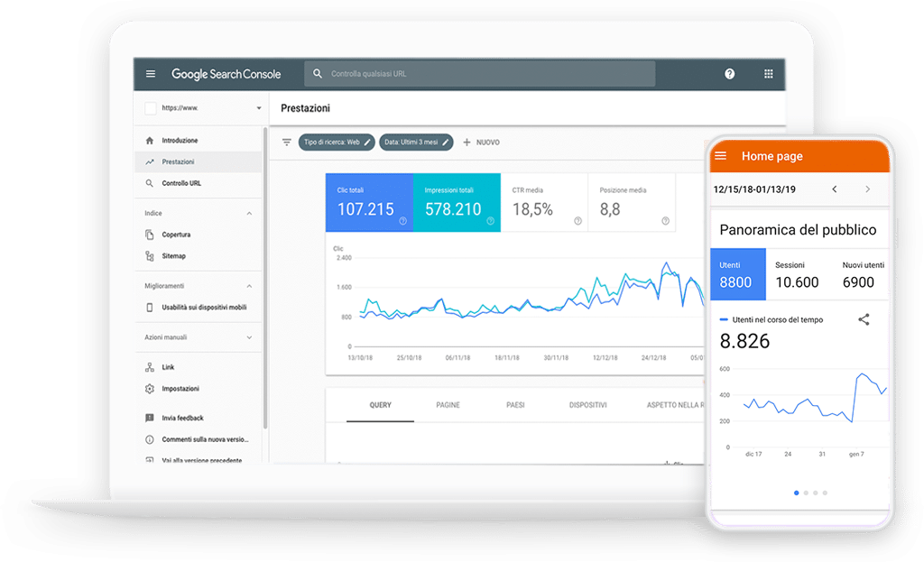Click the Introduzione home icon
This screenshot has height=562, width=924.
click(150, 140)
